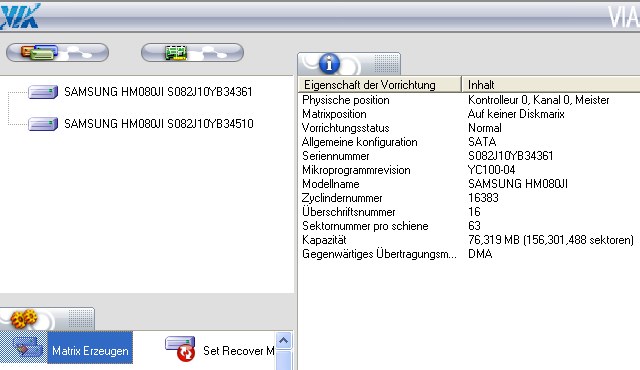
Task: Click the transfer mode value 'DMA'
Action: tap(480, 254)
